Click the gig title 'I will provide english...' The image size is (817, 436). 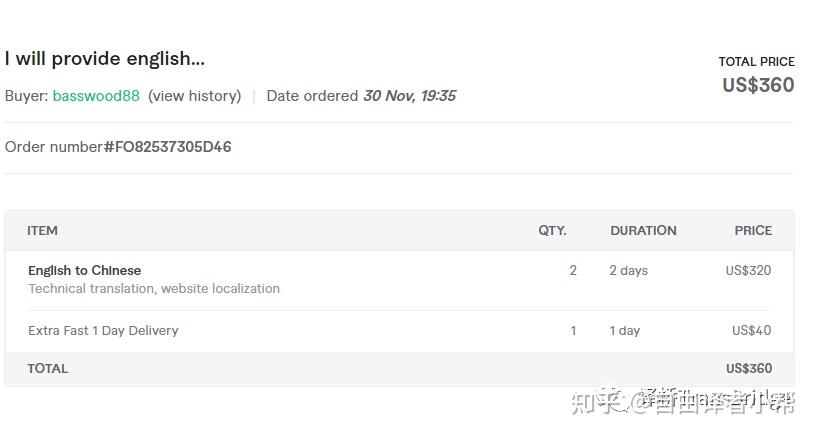[105, 59]
